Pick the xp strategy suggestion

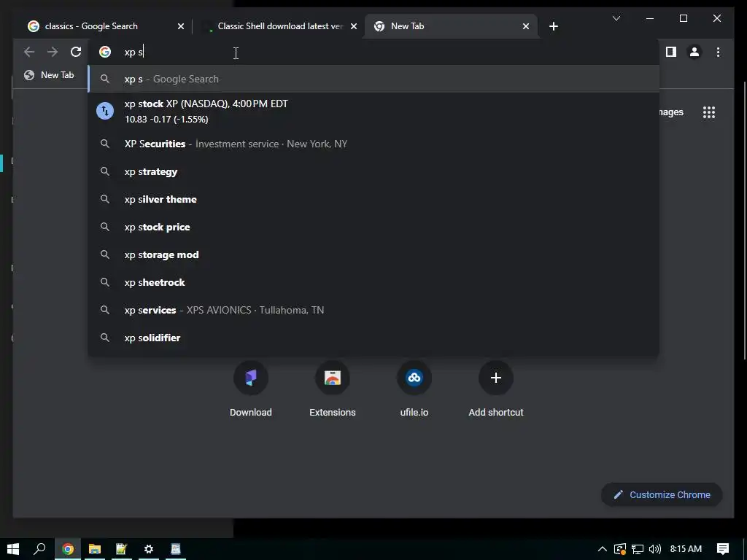click(x=374, y=171)
